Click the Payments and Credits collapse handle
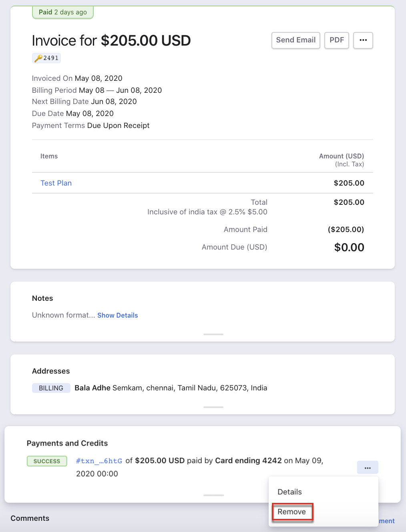This screenshot has width=406, height=532. pos(213,495)
